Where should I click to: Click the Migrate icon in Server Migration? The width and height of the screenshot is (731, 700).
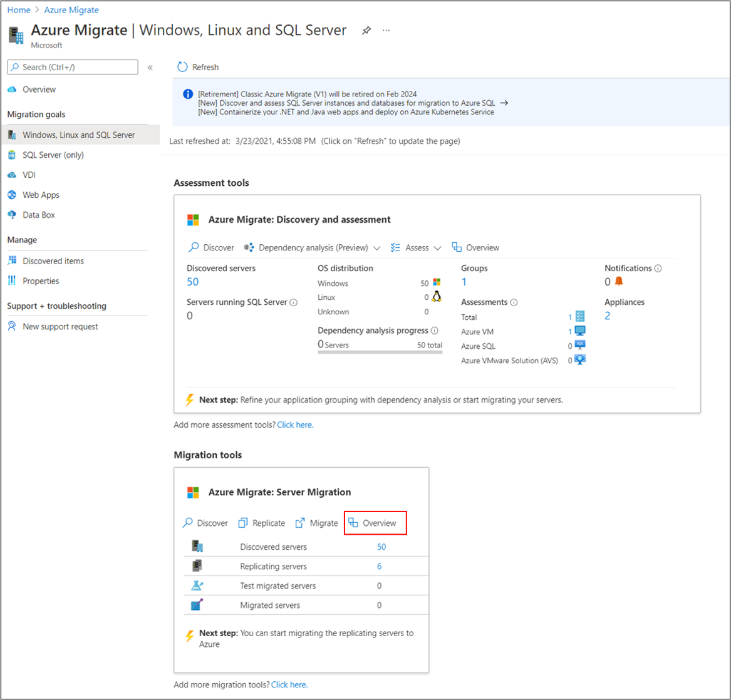(x=300, y=523)
